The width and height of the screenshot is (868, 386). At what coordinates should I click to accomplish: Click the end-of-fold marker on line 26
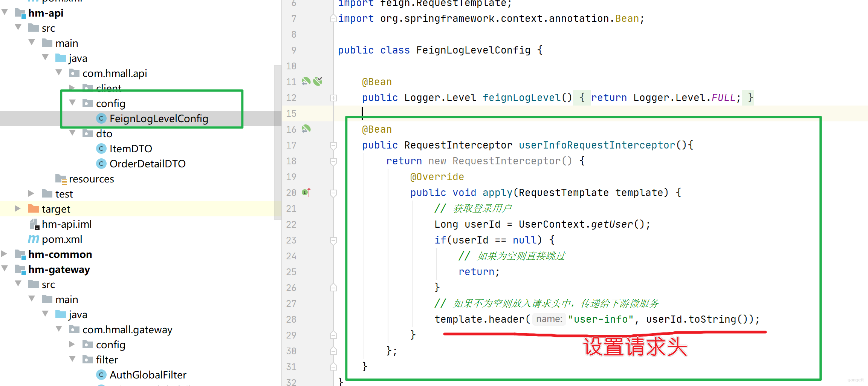pos(333,288)
